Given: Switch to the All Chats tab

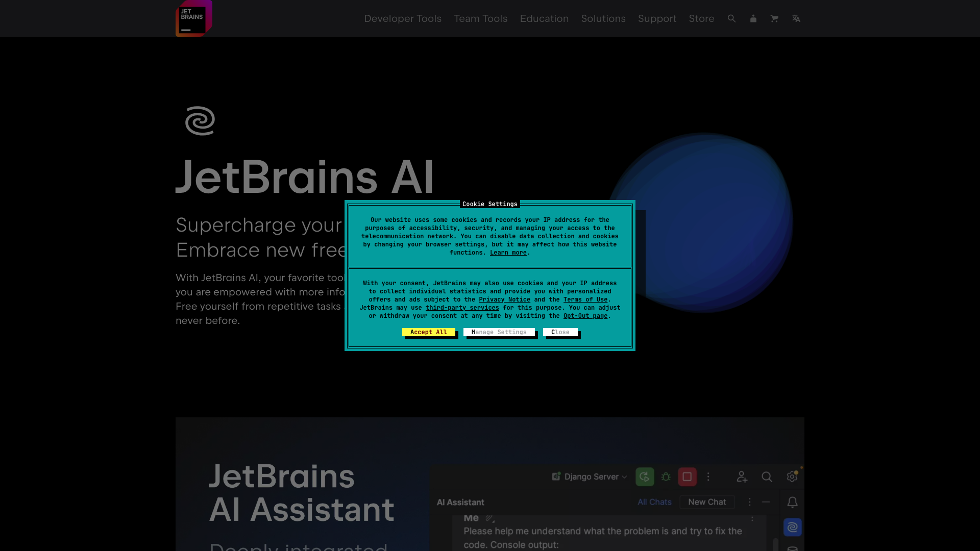Looking at the screenshot, I should [x=654, y=502].
